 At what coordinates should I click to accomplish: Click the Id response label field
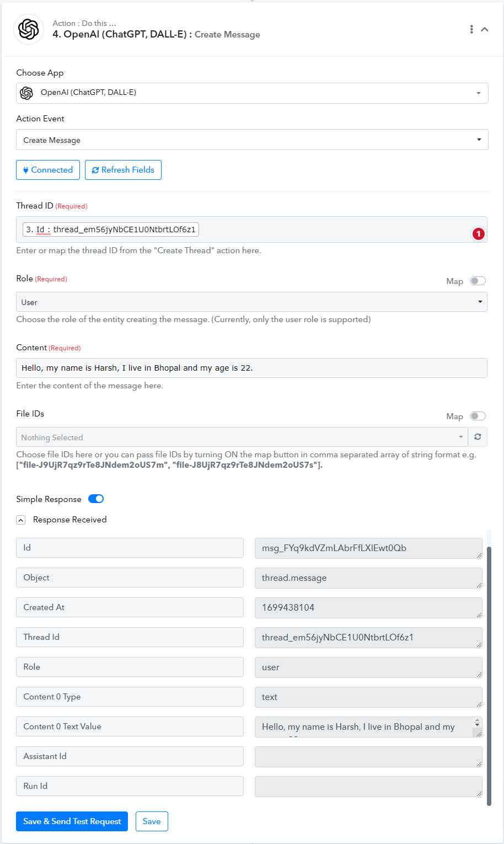click(x=130, y=548)
